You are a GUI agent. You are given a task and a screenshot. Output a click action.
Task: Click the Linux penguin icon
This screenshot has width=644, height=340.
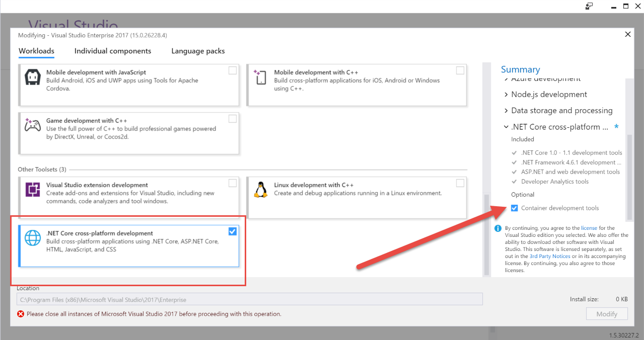pyautogui.click(x=260, y=189)
